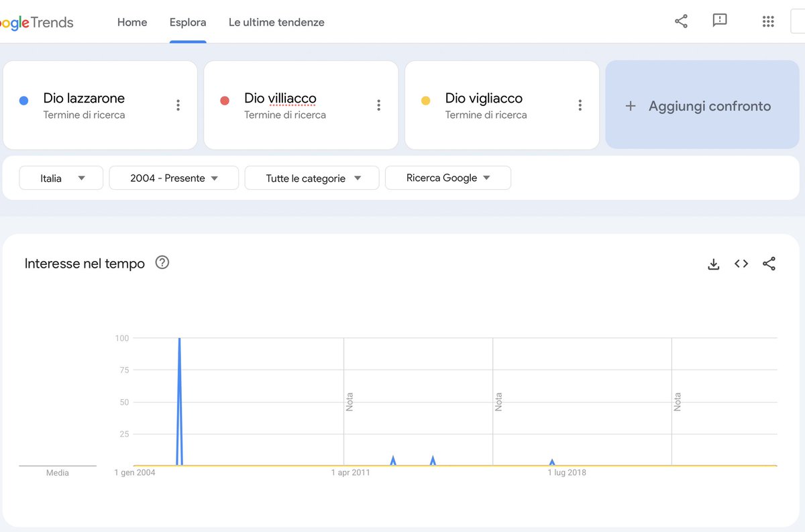The height and width of the screenshot is (532, 805).
Task: Open options menu for Dio vigliacco
Action: 580,105
